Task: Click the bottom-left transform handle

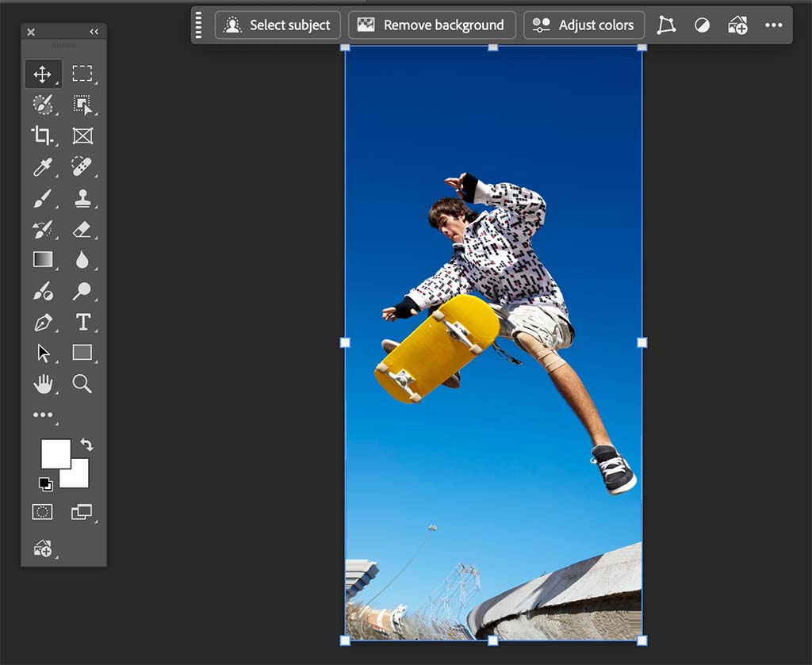Action: [346, 640]
